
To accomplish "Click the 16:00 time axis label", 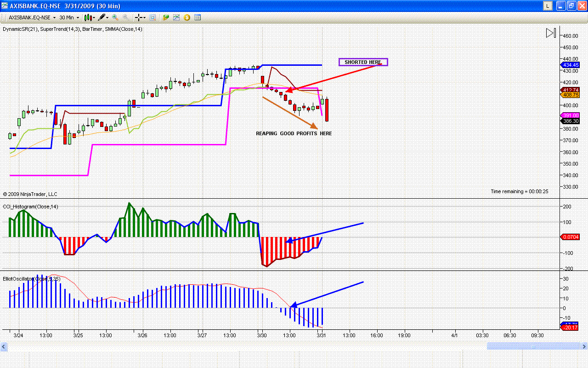I will pos(377,335).
